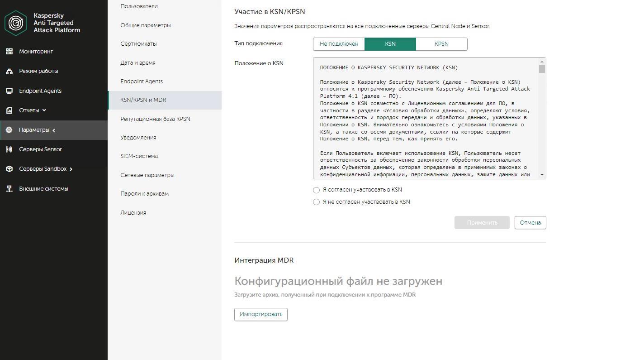The image size is (644, 360).
Task: Set connection type to 'Не подключен'
Action: 339,44
